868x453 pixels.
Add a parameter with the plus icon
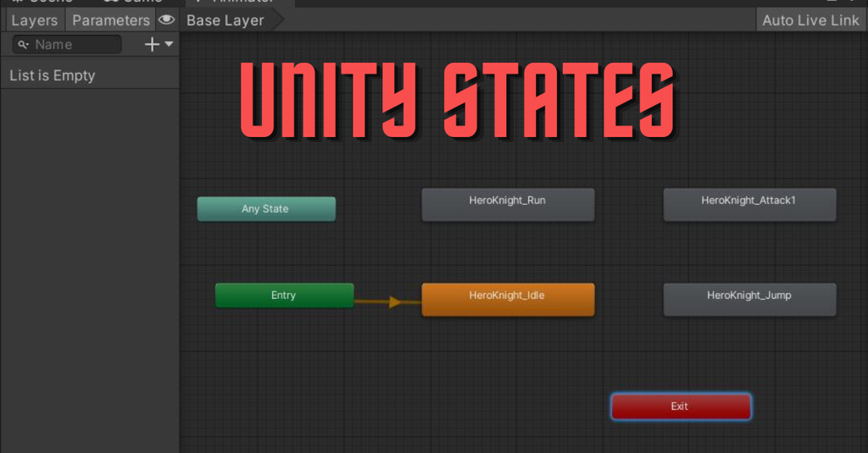tap(152, 44)
